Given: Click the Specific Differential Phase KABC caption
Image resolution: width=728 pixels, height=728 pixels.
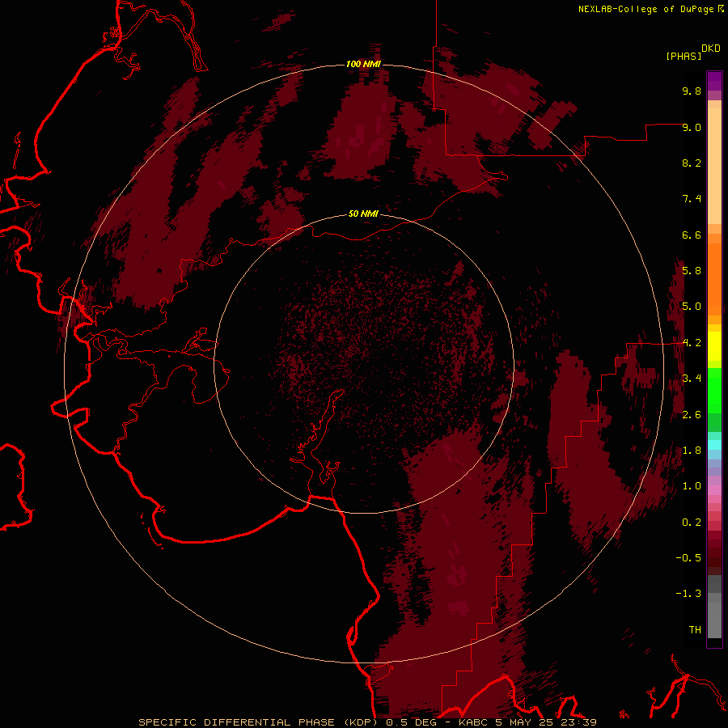Looking at the screenshot, I should 367,722.
